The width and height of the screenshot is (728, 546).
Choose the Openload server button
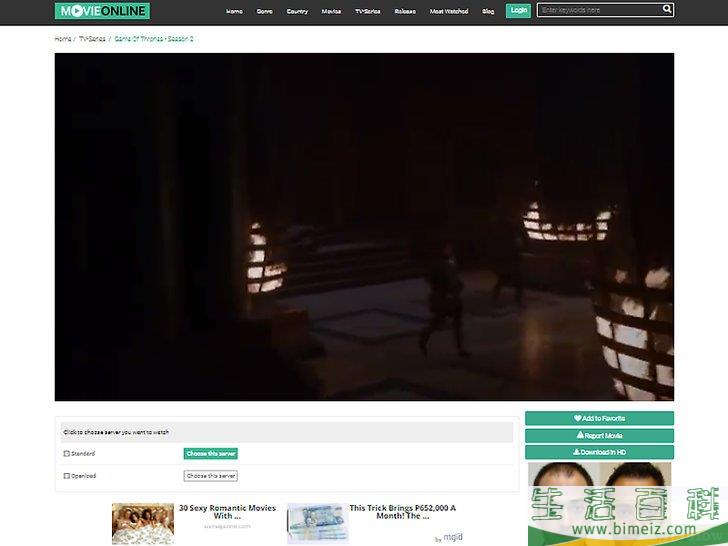(210, 476)
